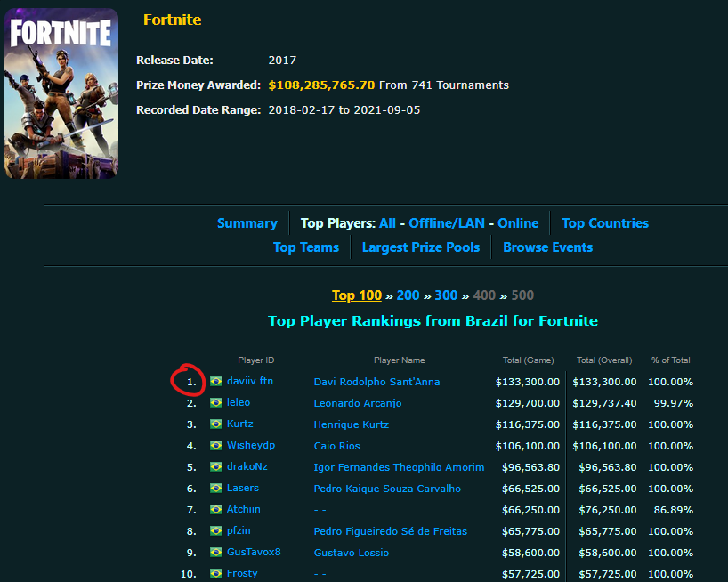Click the 99.97% percentage cell

pyautogui.click(x=673, y=403)
